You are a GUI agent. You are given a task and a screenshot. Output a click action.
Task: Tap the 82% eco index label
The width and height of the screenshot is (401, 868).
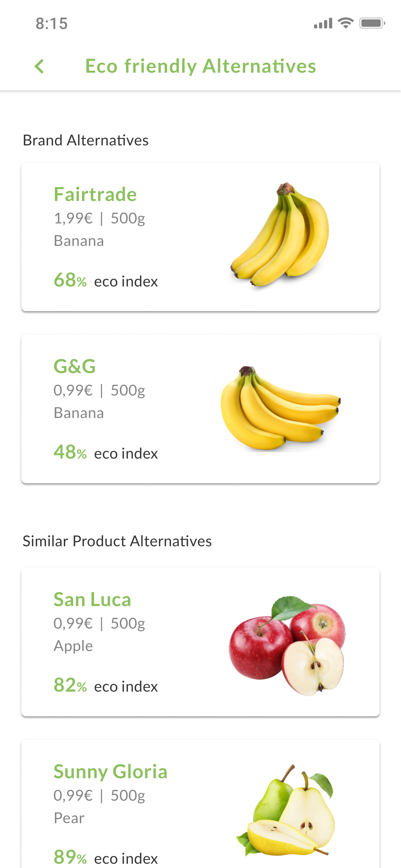[106, 686]
